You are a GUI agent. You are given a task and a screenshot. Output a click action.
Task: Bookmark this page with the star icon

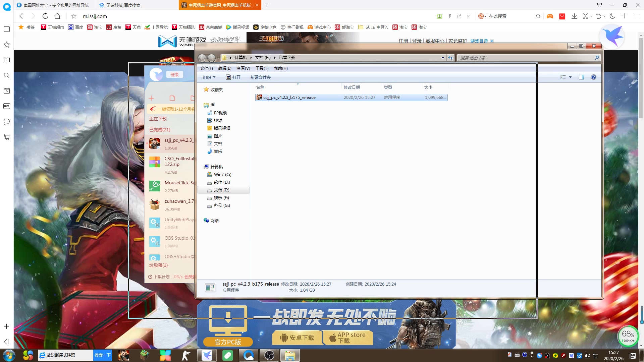tap(74, 16)
